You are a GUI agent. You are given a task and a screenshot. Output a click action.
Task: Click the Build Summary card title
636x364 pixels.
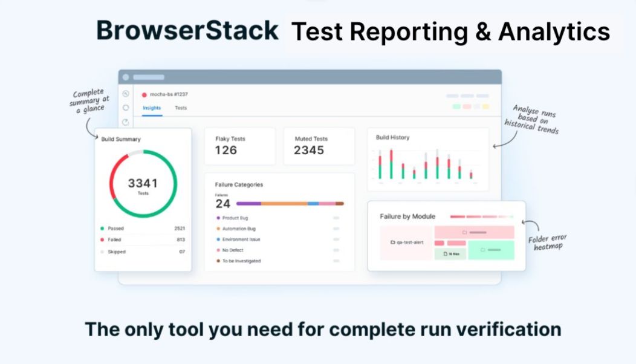121,139
